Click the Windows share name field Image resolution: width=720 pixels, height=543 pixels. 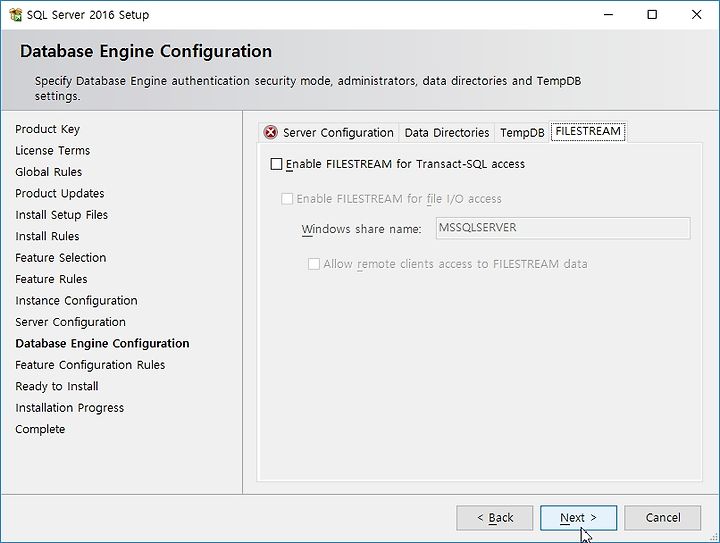(x=563, y=228)
